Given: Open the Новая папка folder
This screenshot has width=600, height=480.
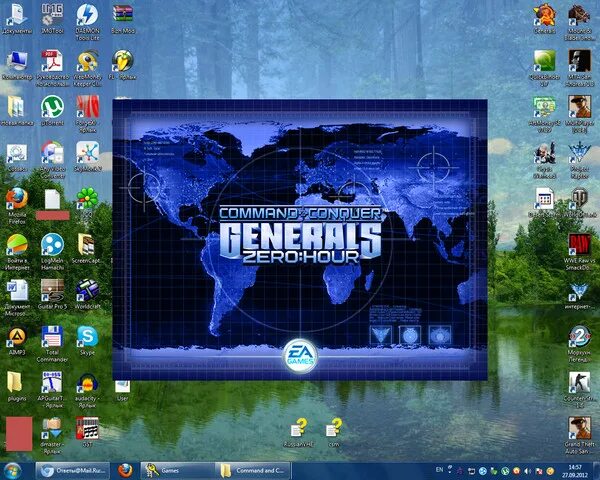Looking at the screenshot, I should [x=16, y=108].
